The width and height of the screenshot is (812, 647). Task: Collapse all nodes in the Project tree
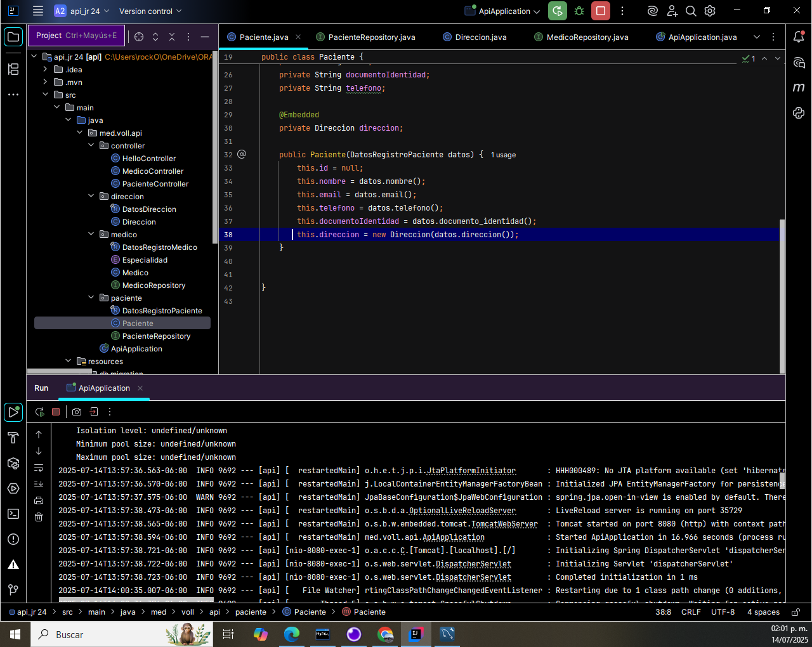point(172,37)
